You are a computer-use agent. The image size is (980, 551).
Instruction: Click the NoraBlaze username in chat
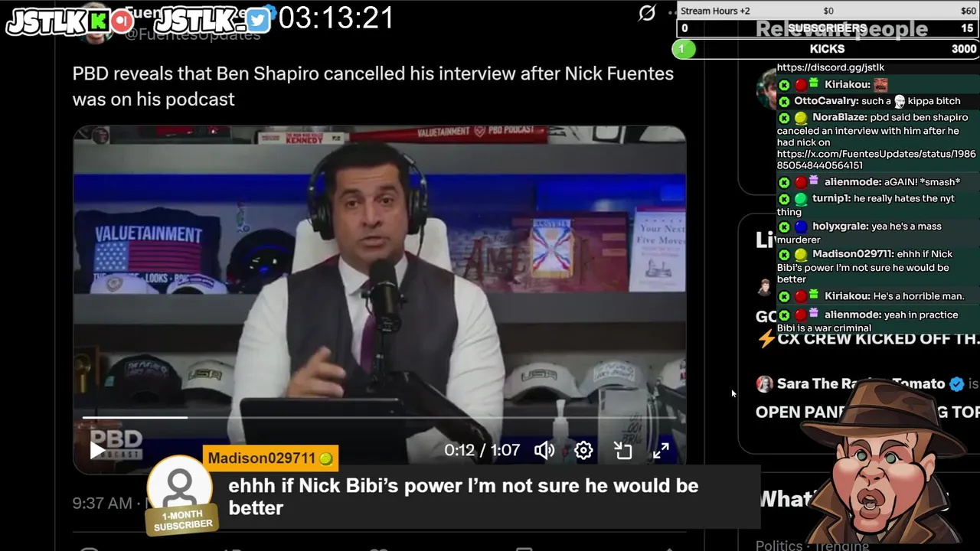coord(839,117)
